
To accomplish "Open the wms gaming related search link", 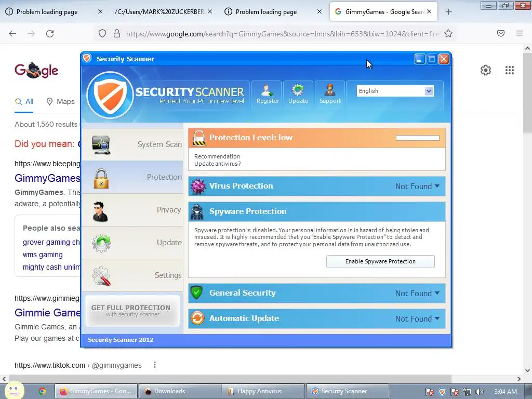I will pos(43,255).
